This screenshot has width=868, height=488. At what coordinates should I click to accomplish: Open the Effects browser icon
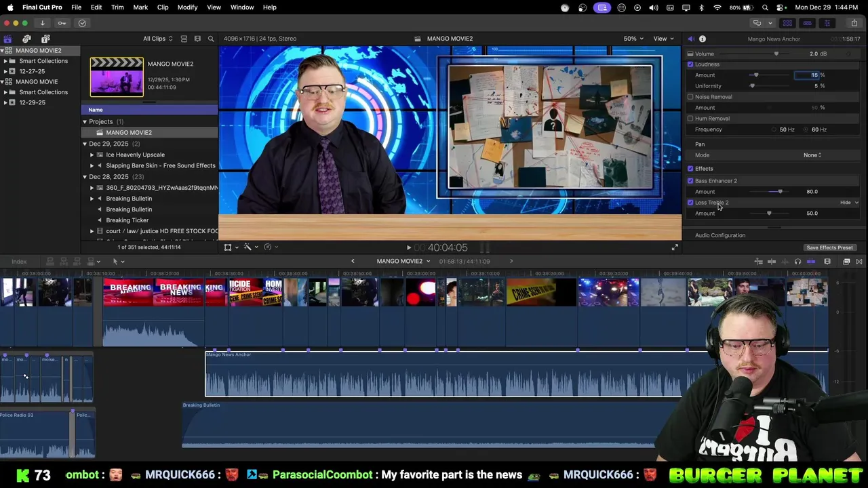[846, 262]
